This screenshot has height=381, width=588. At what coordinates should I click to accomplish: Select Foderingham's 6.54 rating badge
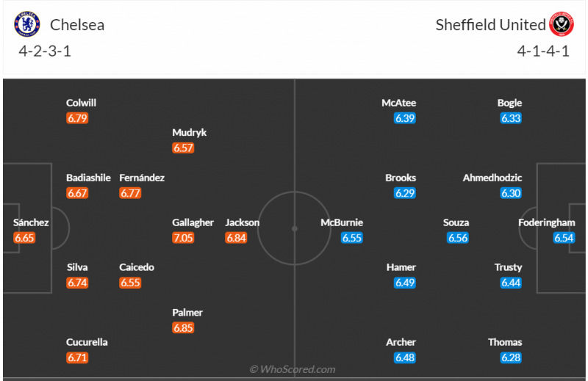564,238
